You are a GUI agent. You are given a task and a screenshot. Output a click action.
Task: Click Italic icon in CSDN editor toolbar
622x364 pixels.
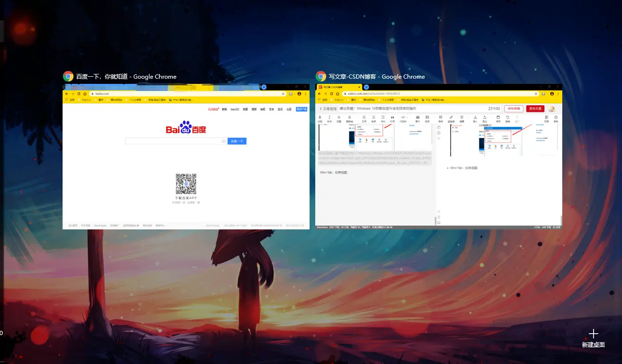coord(329,117)
